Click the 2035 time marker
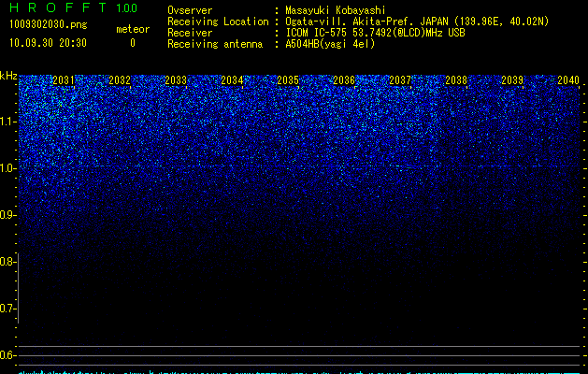 point(288,80)
